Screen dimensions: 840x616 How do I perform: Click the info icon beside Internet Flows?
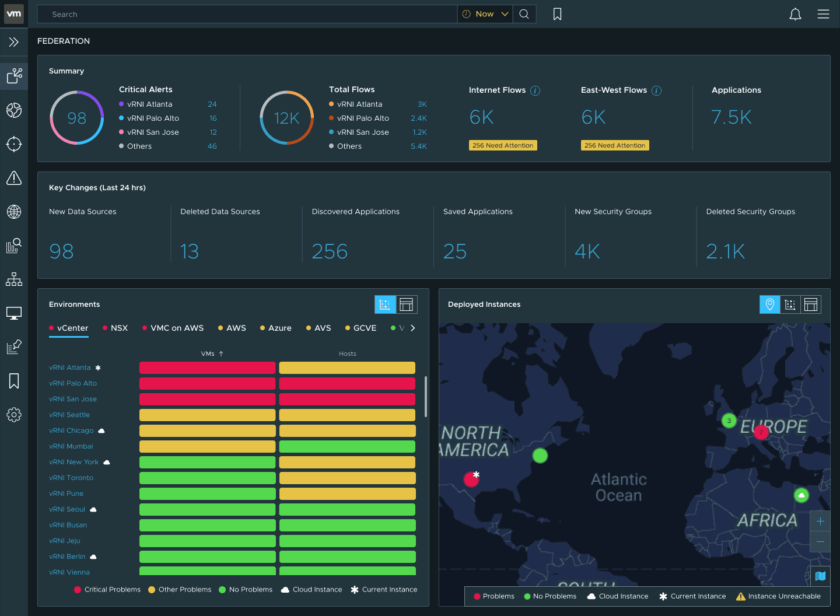pos(535,90)
